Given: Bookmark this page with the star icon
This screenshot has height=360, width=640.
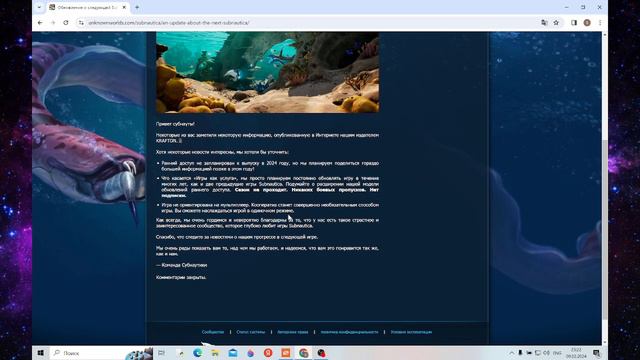Looking at the screenshot, I should [556, 23].
